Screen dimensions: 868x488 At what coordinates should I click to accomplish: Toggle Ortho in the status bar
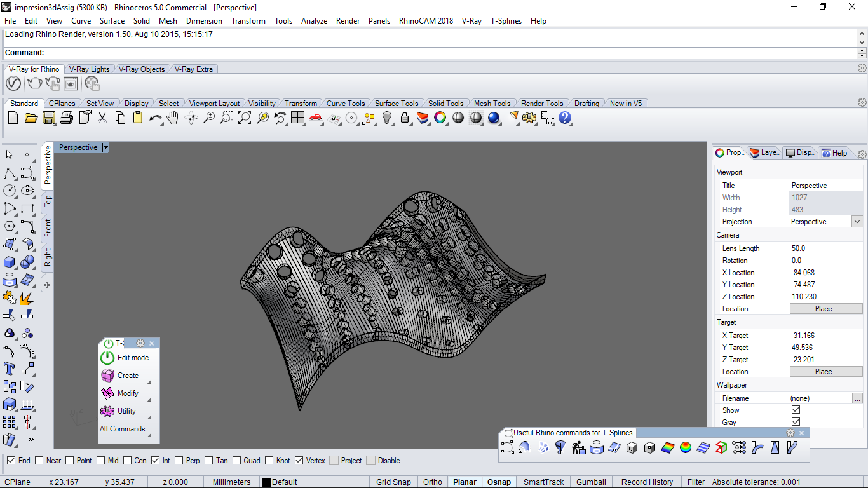(x=433, y=482)
